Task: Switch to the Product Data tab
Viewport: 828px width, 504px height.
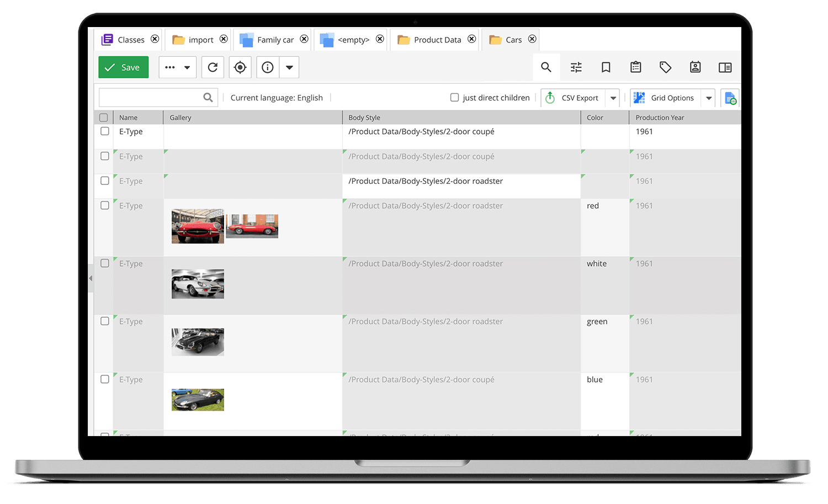Action: [x=437, y=40]
